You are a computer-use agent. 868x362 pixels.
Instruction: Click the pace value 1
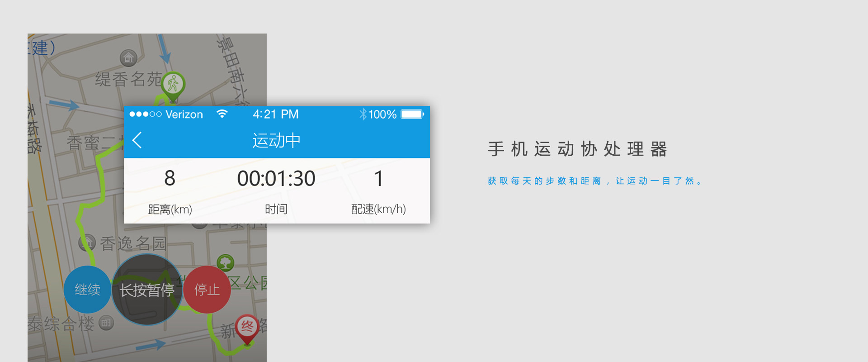pos(379,179)
